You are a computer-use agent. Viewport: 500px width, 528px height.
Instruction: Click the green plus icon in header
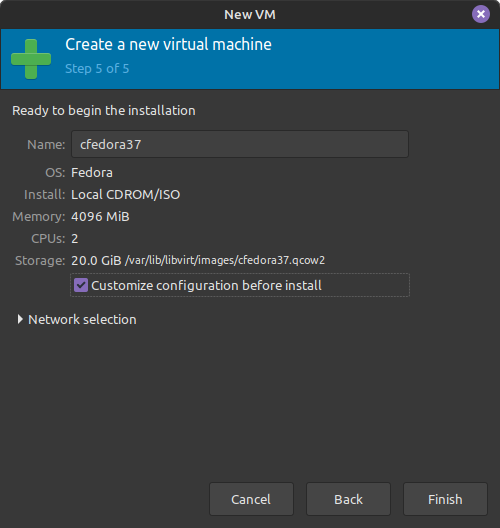point(31,59)
